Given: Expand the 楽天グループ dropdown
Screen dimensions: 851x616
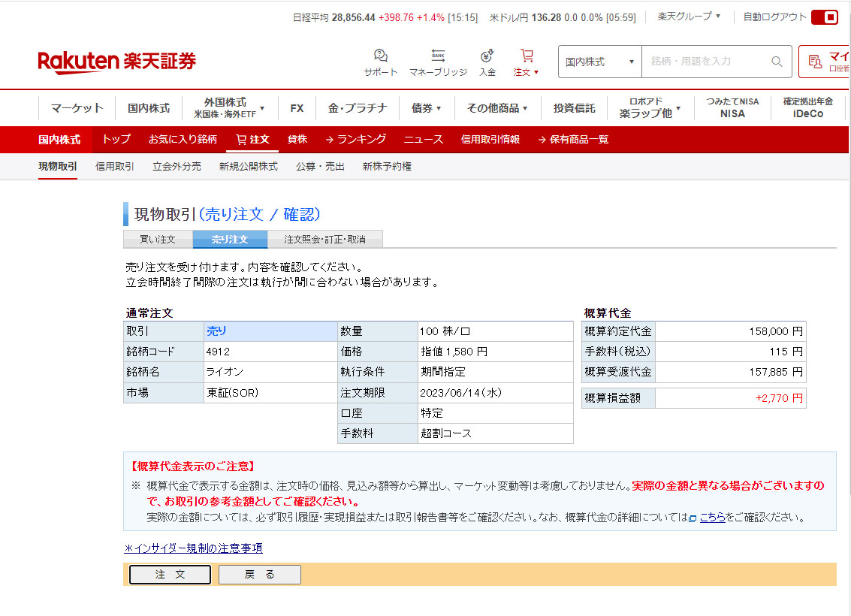Looking at the screenshot, I should [689, 17].
